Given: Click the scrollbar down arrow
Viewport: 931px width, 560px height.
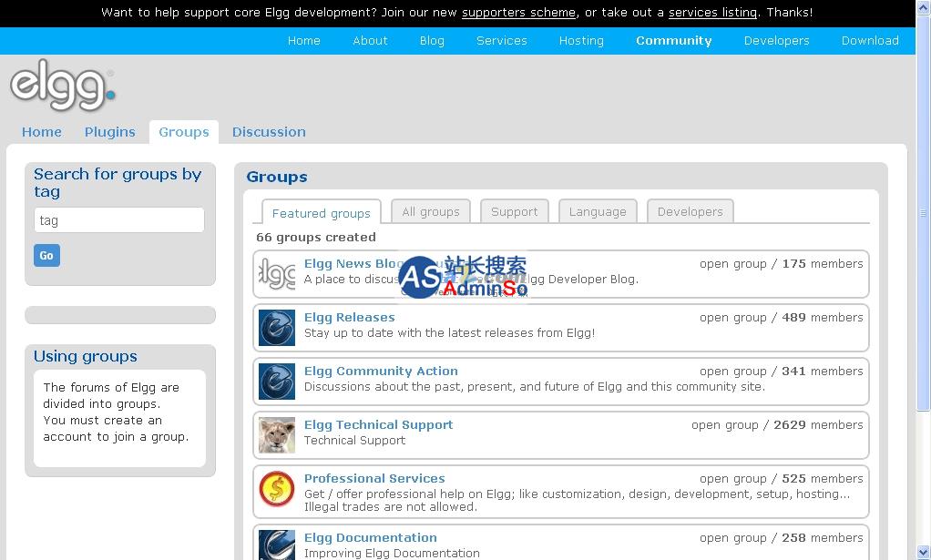Looking at the screenshot, I should point(924,553).
